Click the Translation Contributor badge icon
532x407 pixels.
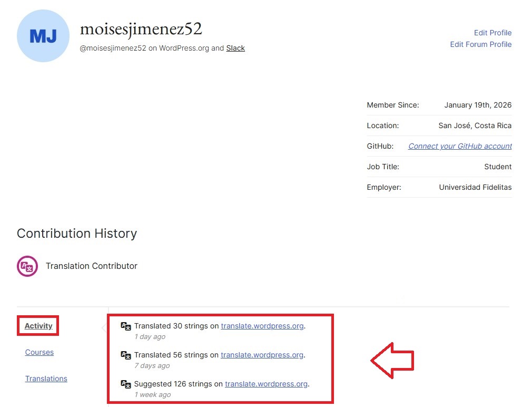(27, 266)
